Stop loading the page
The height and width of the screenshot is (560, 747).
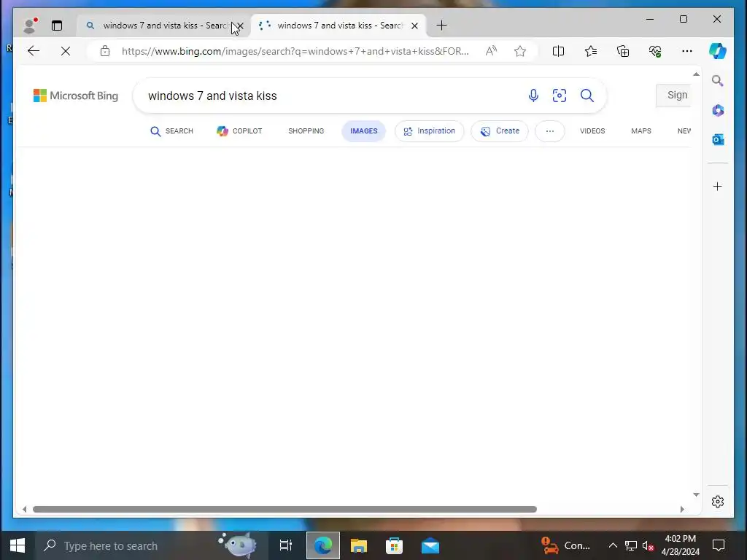66,51
